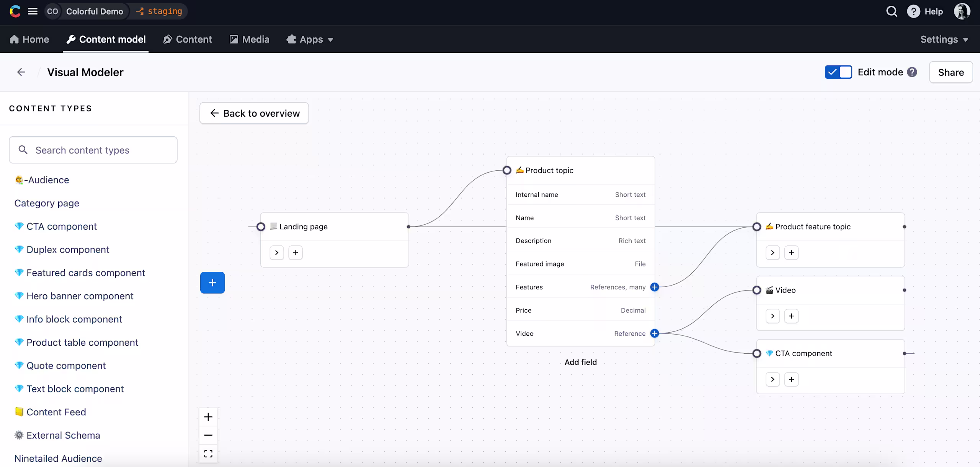Switch to the Content tab
Screen dimensions: 980x467
[188, 39]
